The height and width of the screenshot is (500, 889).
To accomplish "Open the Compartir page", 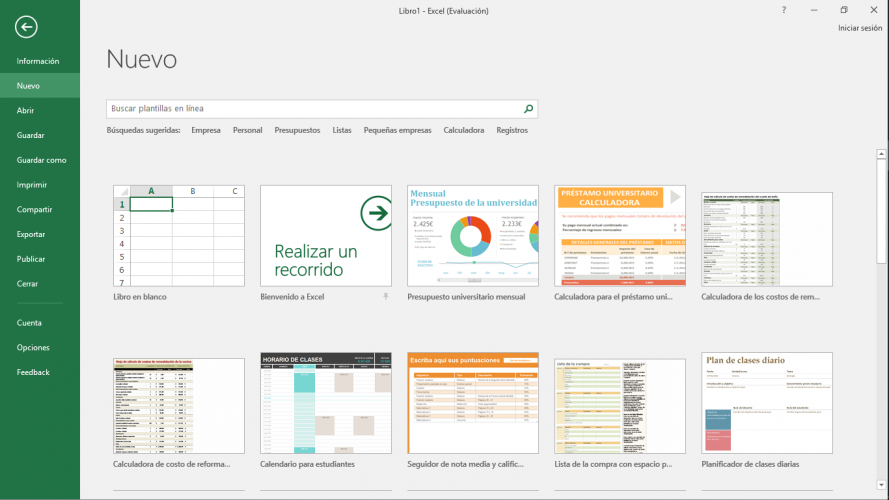I will point(40,210).
